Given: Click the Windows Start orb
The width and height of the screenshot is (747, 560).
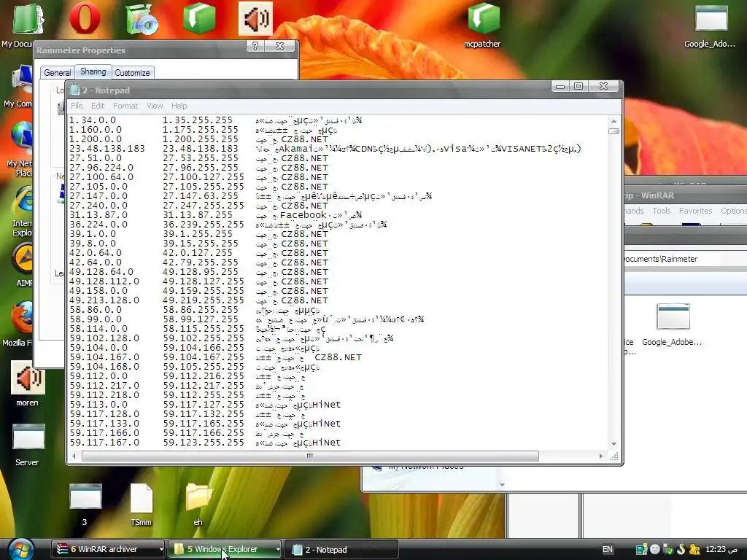Looking at the screenshot, I should click(x=21, y=549).
